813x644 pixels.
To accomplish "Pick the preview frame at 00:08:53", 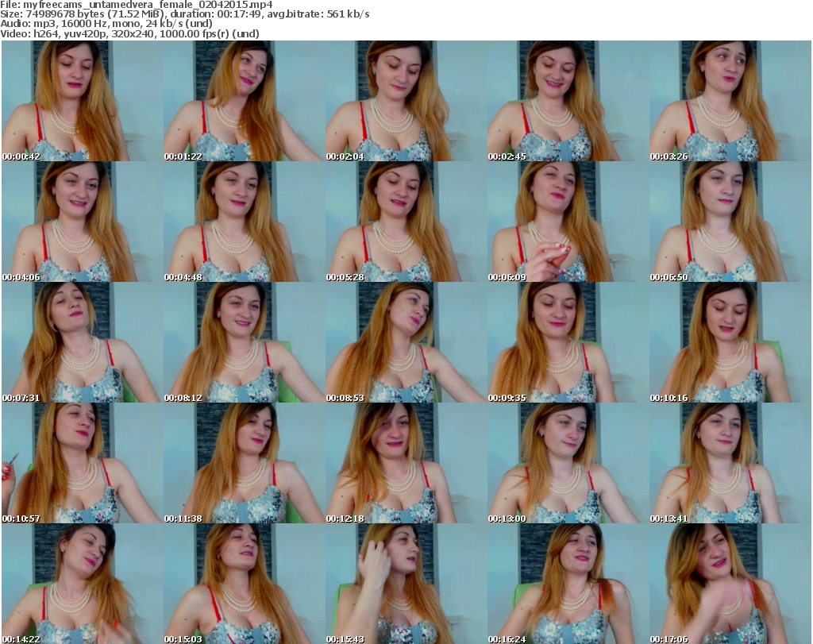I will point(406,343).
